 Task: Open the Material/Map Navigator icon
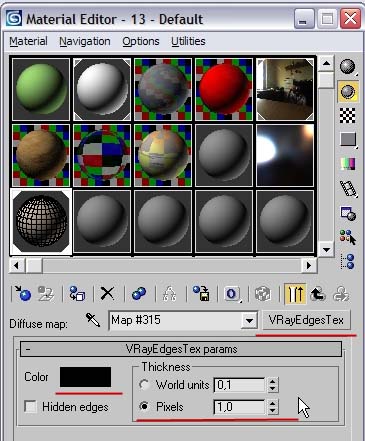[348, 261]
